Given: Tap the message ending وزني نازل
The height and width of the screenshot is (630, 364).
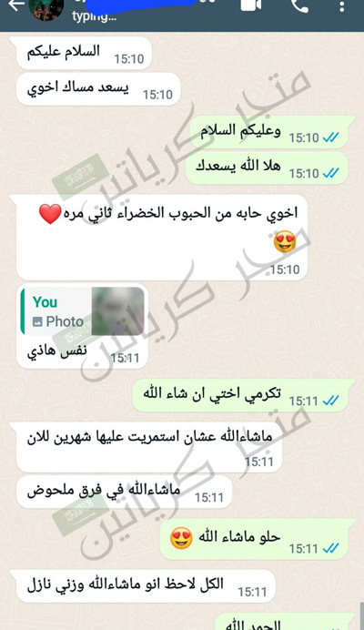Looking at the screenshot, I should pos(146,586).
